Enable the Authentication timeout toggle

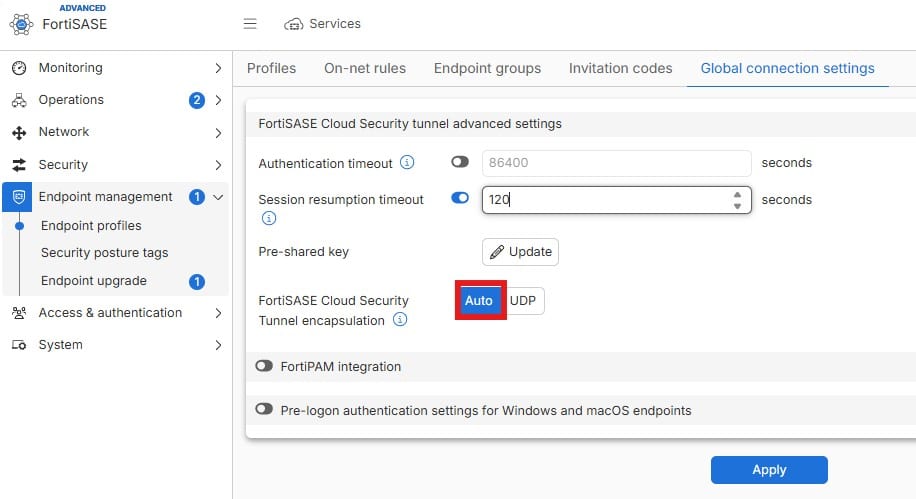pos(460,162)
